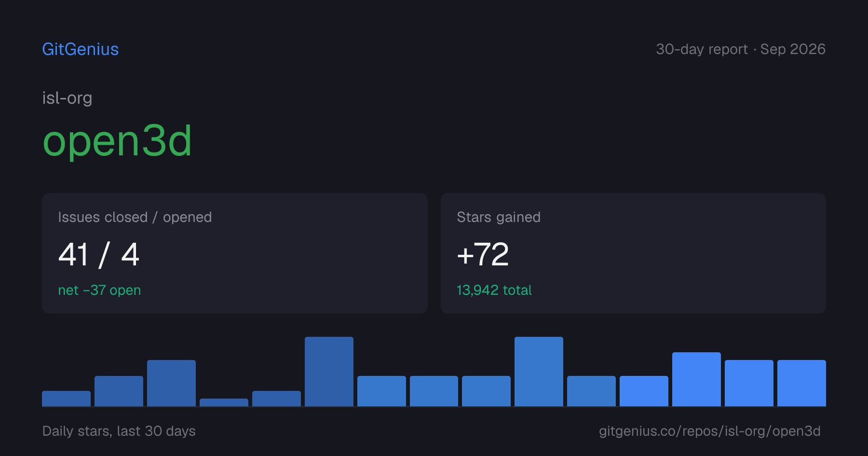Click the second tallest chart bar in the middle

pyautogui.click(x=539, y=372)
